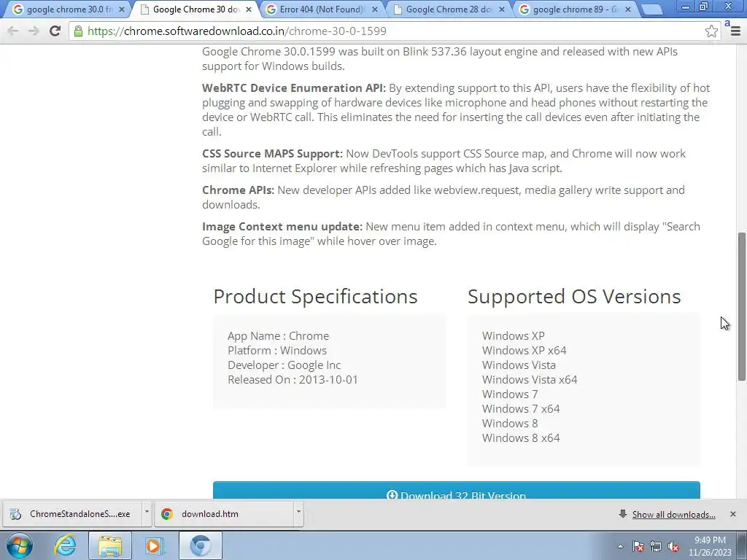This screenshot has width=747, height=560.
Task: Click the "Developer : Google Inc" text
Action: click(284, 365)
